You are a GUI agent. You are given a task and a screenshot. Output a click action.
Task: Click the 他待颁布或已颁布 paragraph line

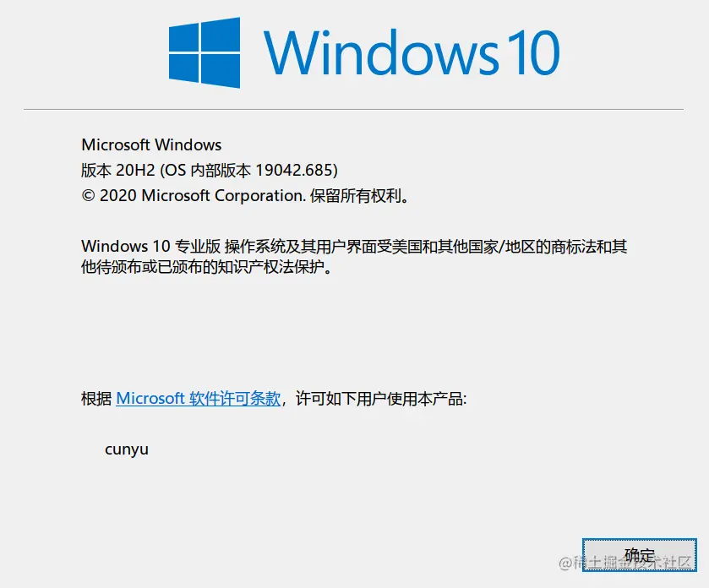pyautogui.click(x=206, y=267)
